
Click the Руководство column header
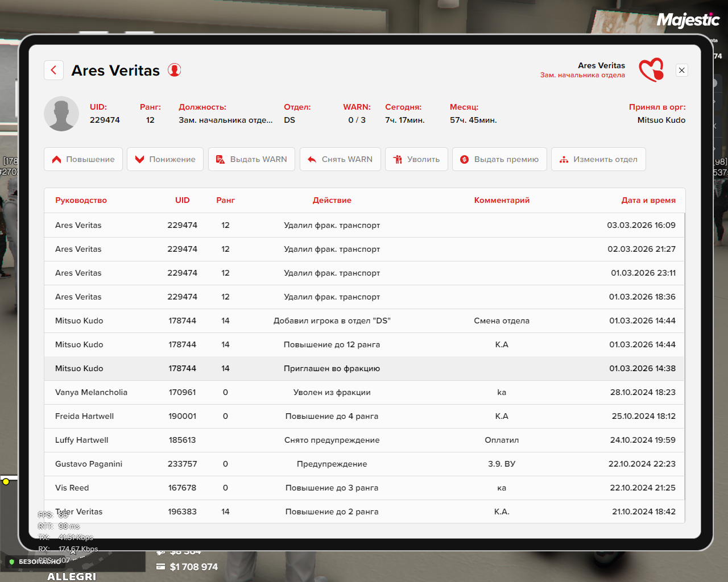click(x=81, y=200)
